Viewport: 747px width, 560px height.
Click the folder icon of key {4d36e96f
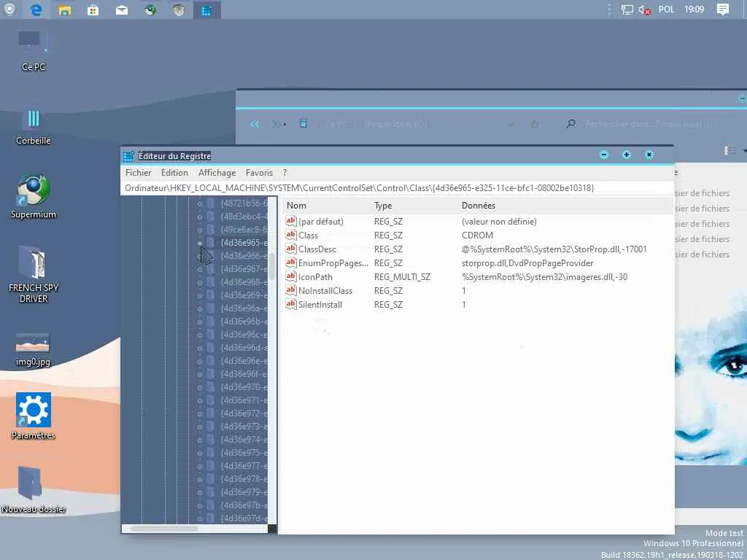pyautogui.click(x=210, y=374)
